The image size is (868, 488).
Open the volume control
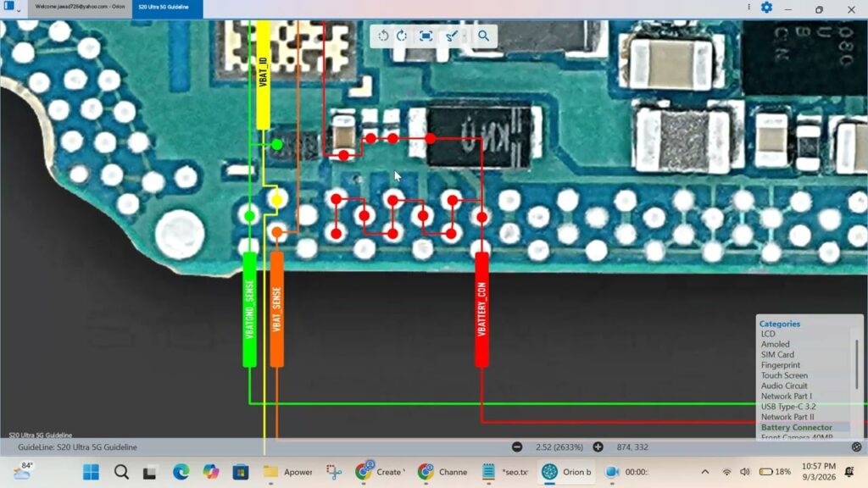point(745,472)
